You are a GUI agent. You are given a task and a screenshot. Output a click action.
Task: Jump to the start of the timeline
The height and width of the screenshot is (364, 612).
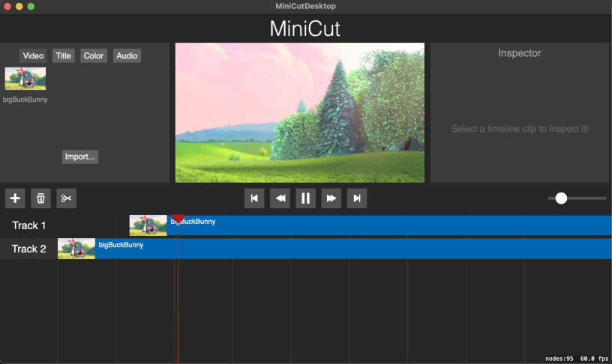point(254,198)
